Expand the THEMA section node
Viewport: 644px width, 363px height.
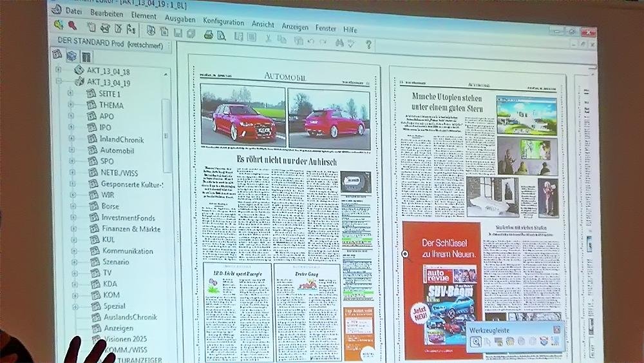71,104
